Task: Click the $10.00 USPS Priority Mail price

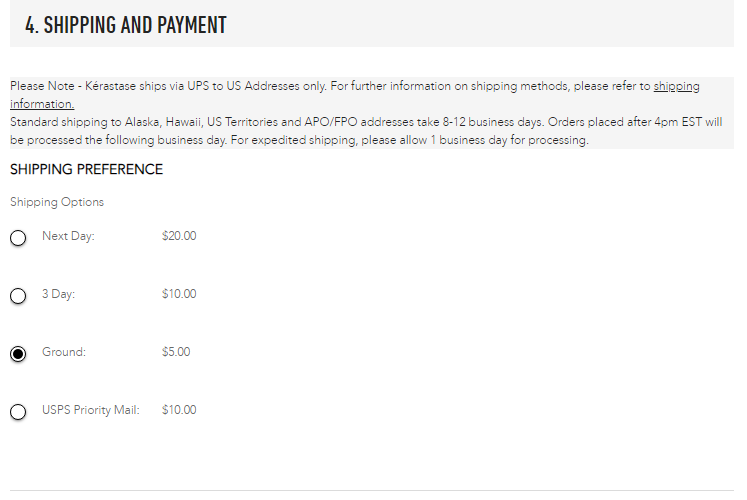Action: pos(179,410)
